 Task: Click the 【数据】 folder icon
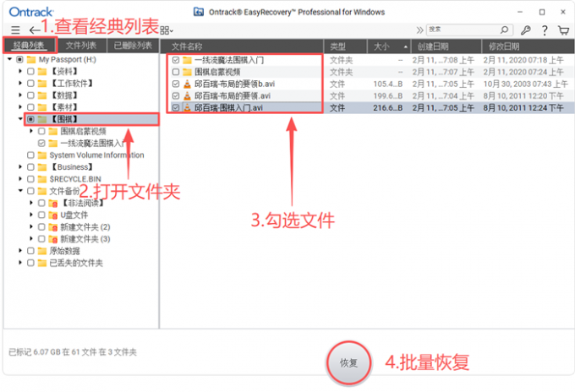pos(42,95)
